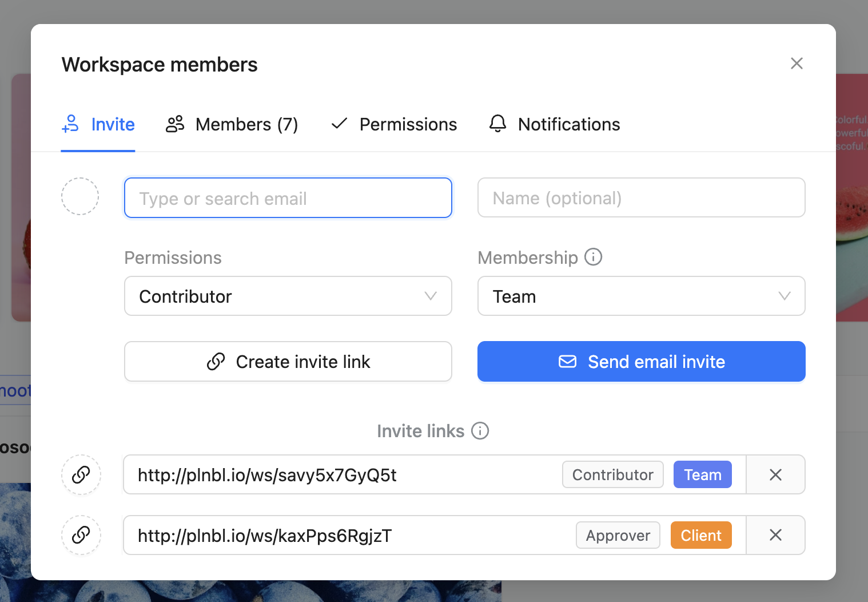This screenshot has width=868, height=602.
Task: Delete the kaxPps6RgjzT invite link
Action: pos(775,535)
